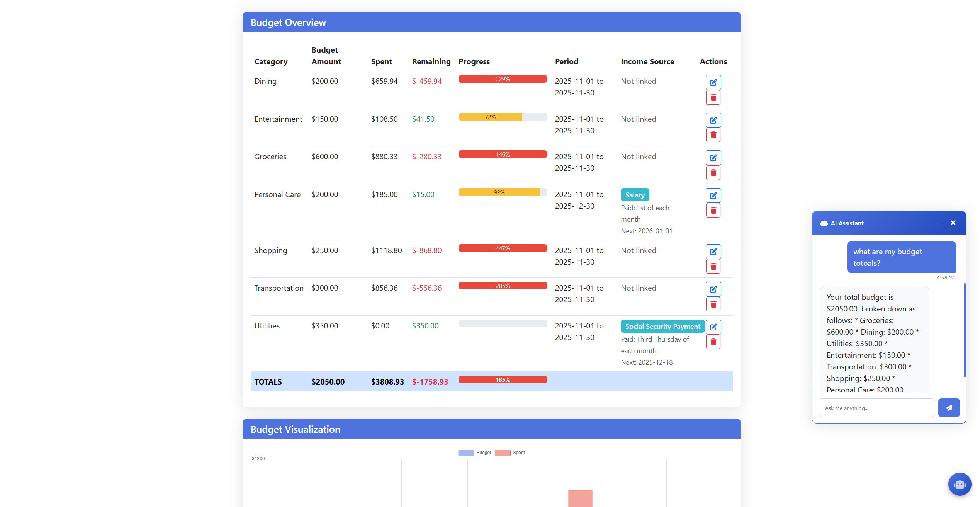980x507 pixels.
Task: Edit the Personal Care entry
Action: 713,195
